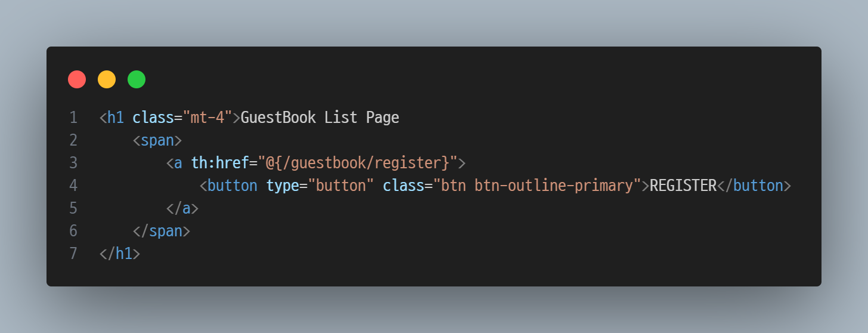868x333 pixels.
Task: Click the green maximize dot
Action: pos(137,79)
